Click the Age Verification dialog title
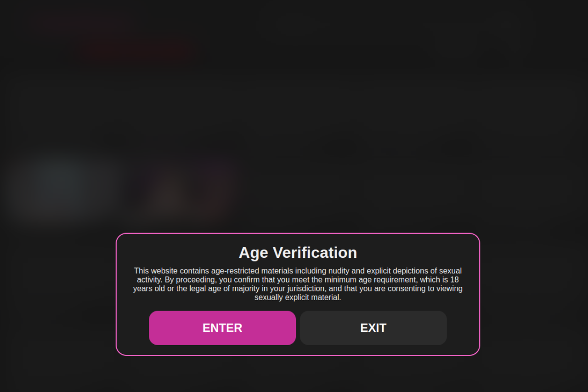 [298, 252]
